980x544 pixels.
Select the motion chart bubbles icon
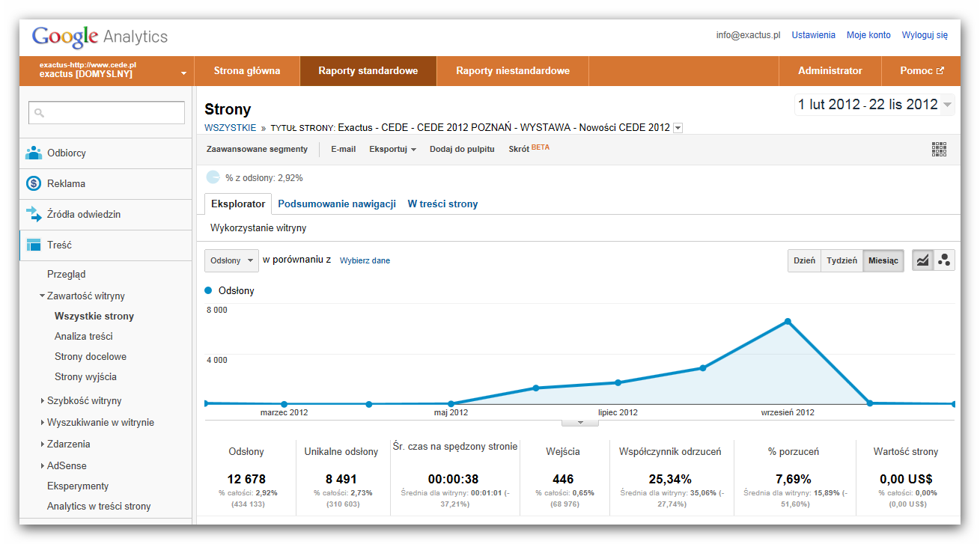coord(944,260)
